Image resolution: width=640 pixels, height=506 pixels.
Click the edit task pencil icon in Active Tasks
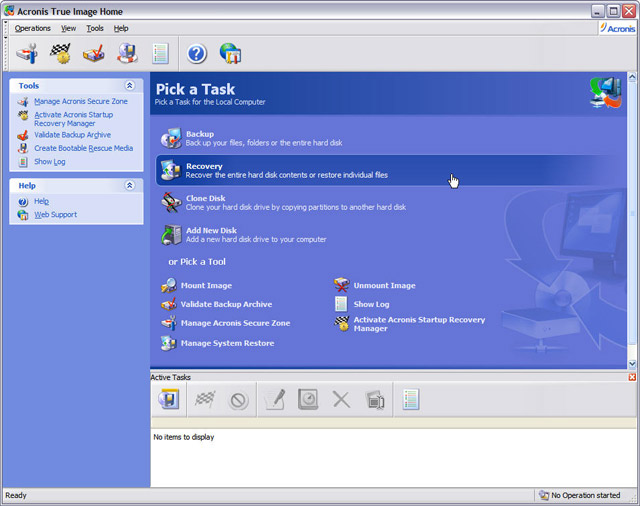click(274, 399)
